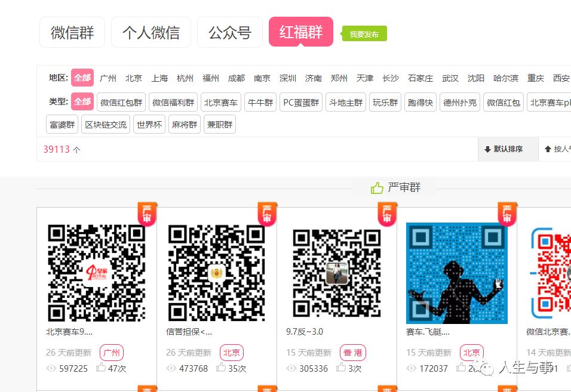This screenshot has height=392, width=571.
Task: Sort by 默认排序
Action: point(508,149)
